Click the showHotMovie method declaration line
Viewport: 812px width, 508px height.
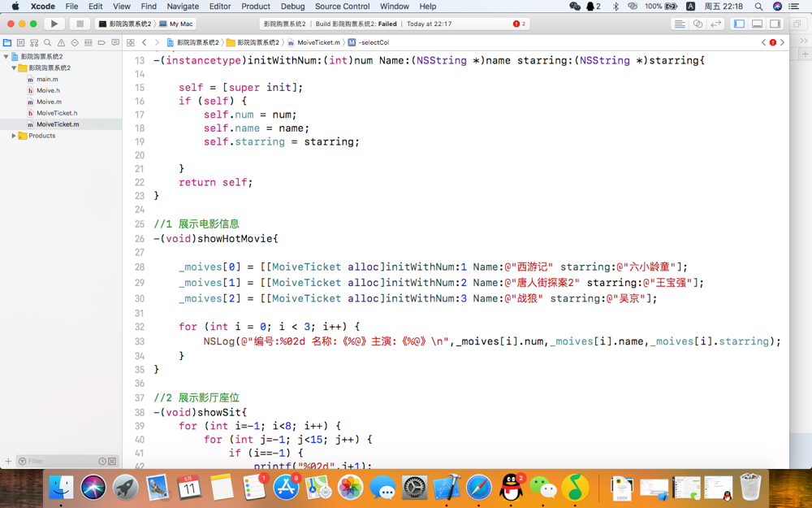[216, 239]
